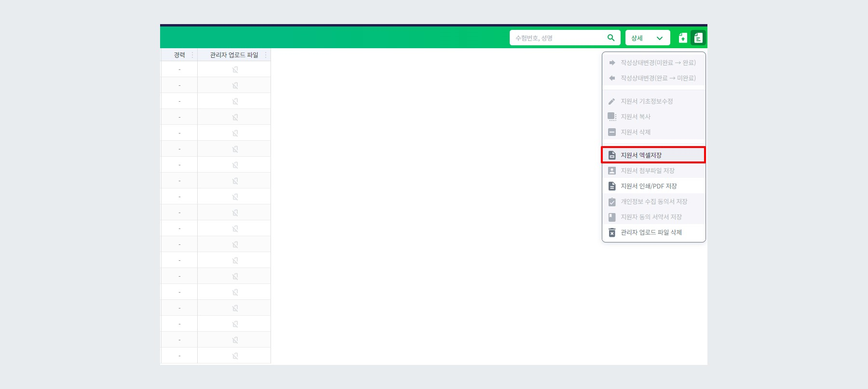Select 지원서 첨부파일 저장 menu item
The height and width of the screenshot is (389, 868).
pyautogui.click(x=653, y=171)
